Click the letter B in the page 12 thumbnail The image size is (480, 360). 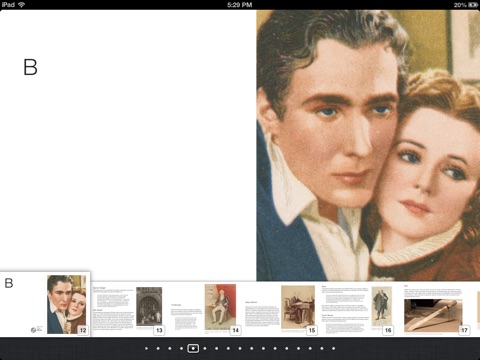pos(9,283)
